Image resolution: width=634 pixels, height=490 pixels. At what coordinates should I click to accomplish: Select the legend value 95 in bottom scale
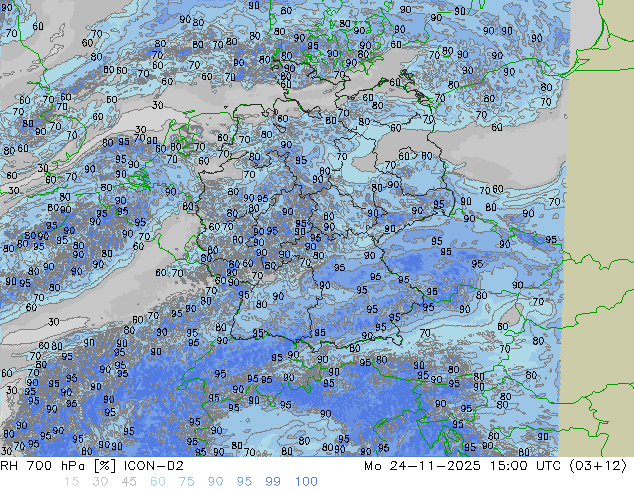point(244,482)
